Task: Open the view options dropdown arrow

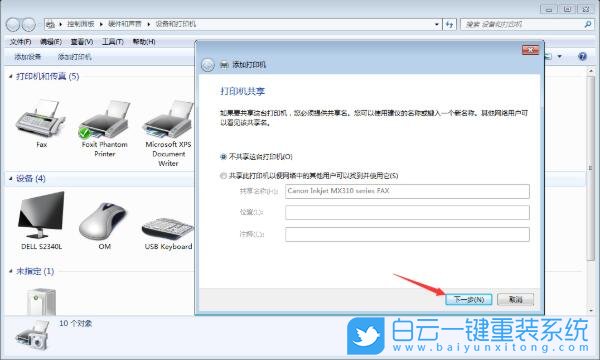Action: pos(559,57)
